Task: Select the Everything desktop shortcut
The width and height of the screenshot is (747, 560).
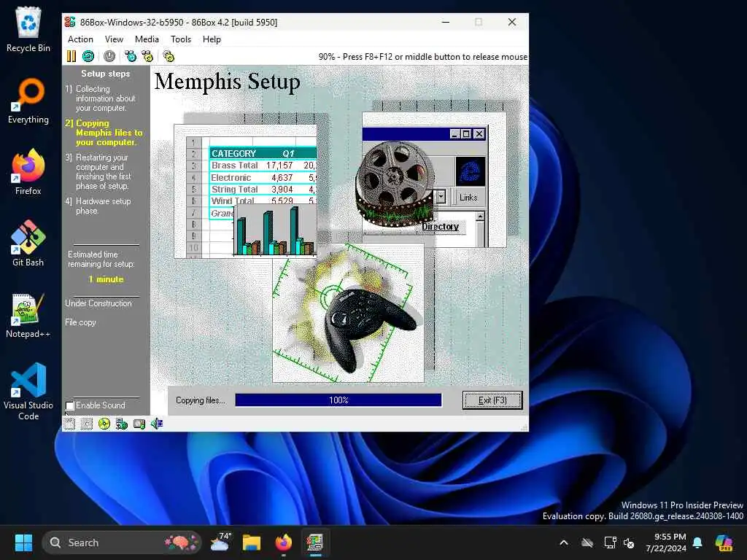Action: pyautogui.click(x=28, y=101)
